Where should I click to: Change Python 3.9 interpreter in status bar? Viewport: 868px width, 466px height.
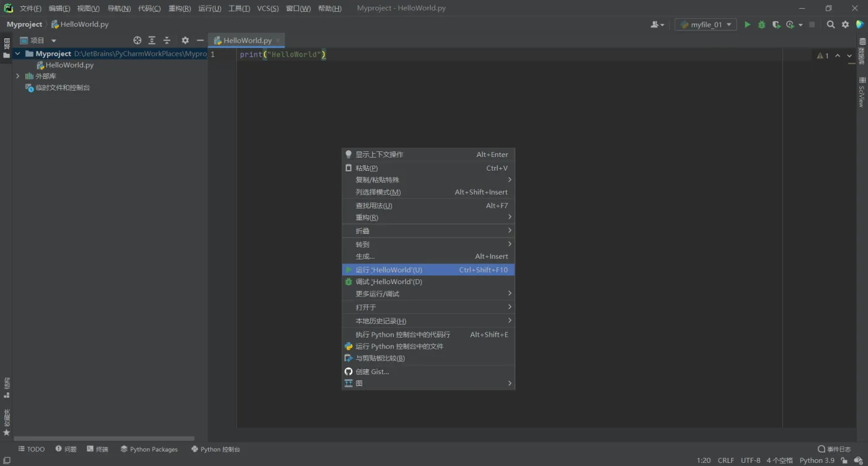point(817,460)
